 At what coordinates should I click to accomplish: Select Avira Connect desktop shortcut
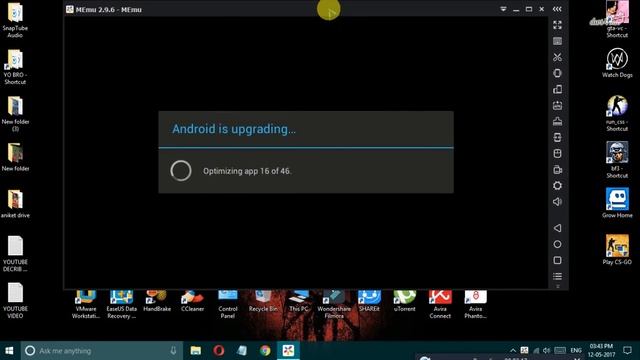pos(440,304)
